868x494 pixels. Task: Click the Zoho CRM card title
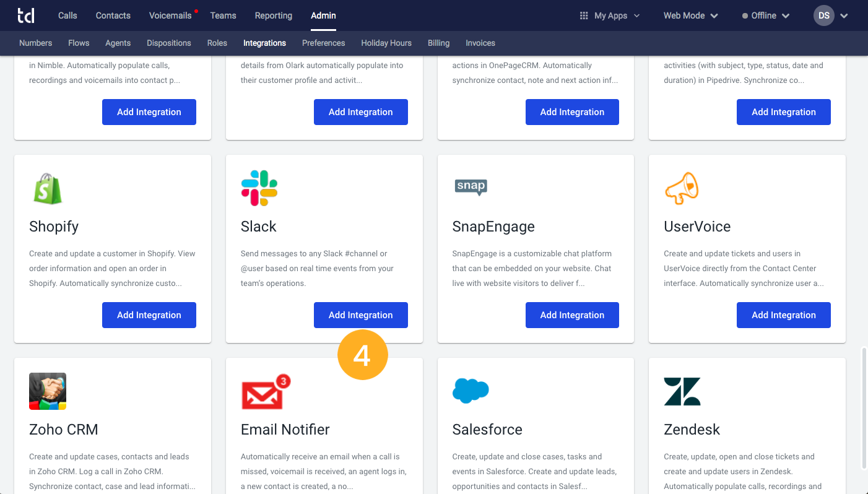64,430
